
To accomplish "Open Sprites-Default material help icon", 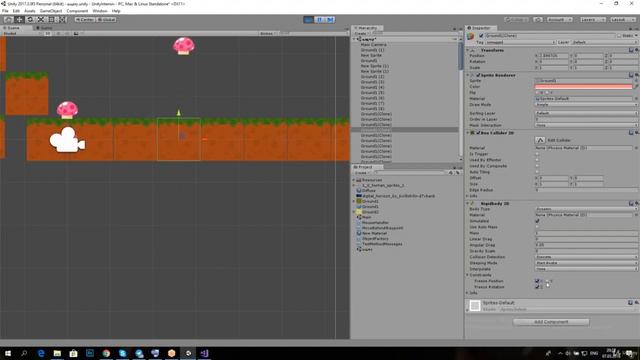I will click(631, 303).
